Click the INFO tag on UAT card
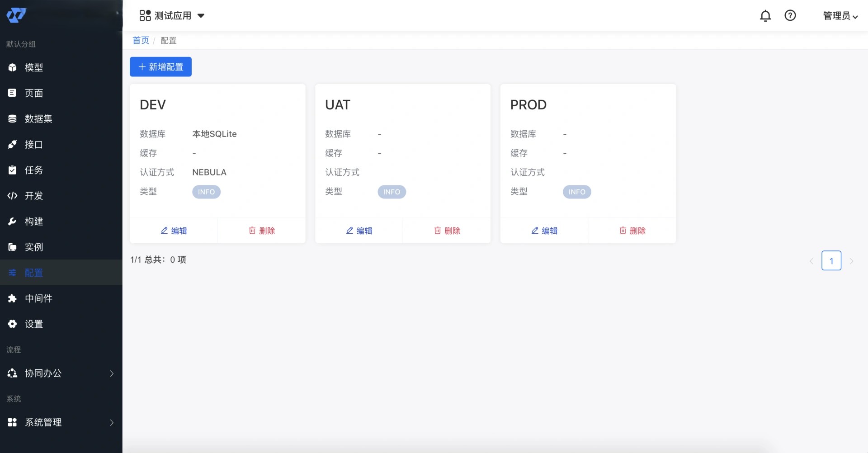Screen dimensions: 868x453 coord(392,192)
